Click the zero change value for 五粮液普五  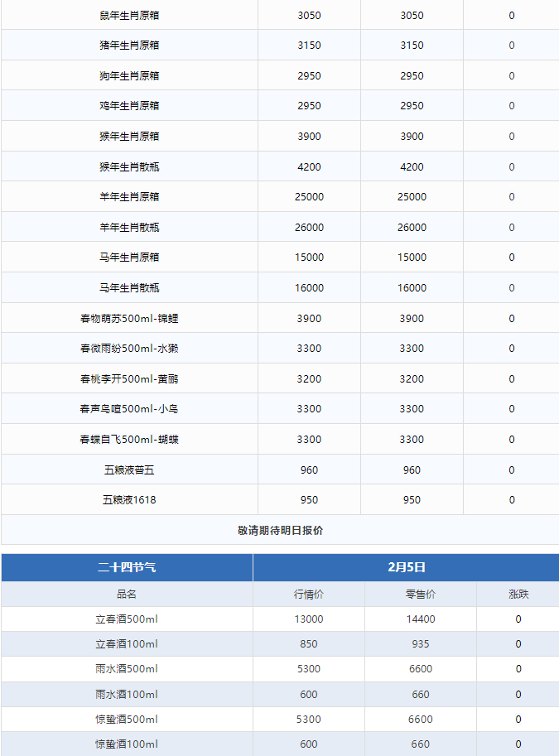pos(512,470)
